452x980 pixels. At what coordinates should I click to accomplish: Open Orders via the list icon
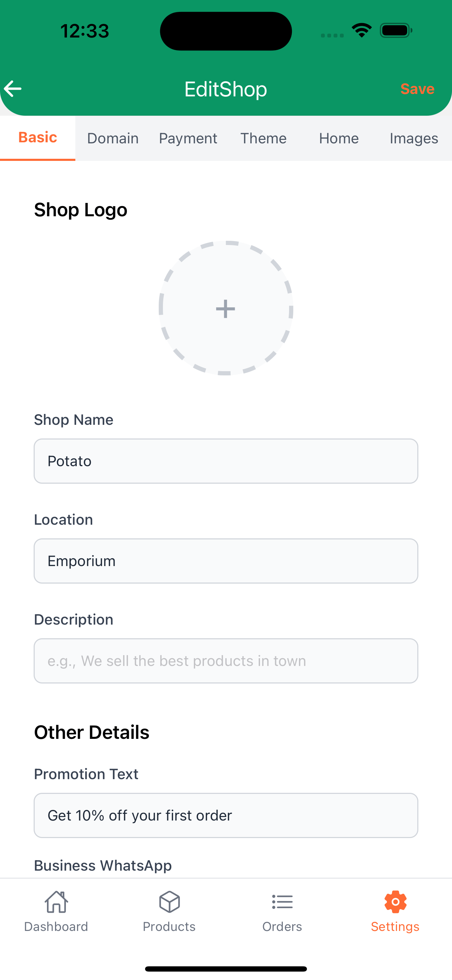[282, 902]
